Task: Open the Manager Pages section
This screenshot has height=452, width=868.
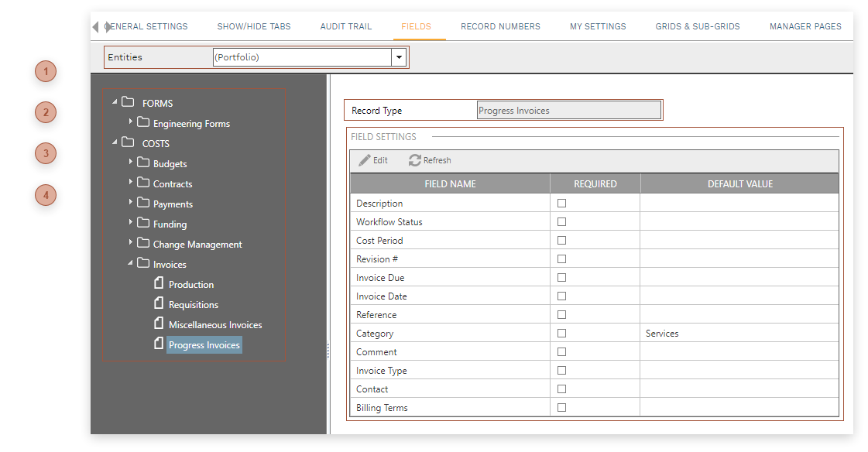Action: tap(805, 26)
